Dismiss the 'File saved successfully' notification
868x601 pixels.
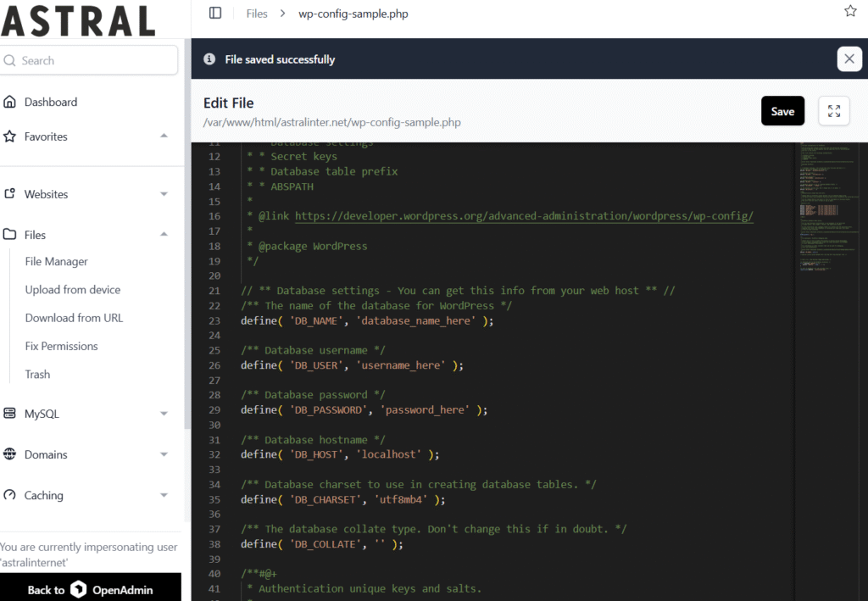pos(849,58)
